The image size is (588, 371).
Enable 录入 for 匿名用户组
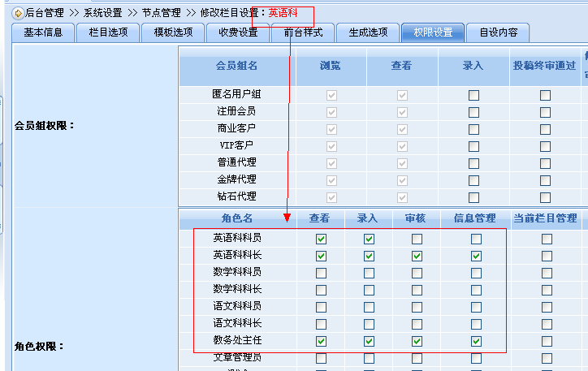[x=473, y=95]
